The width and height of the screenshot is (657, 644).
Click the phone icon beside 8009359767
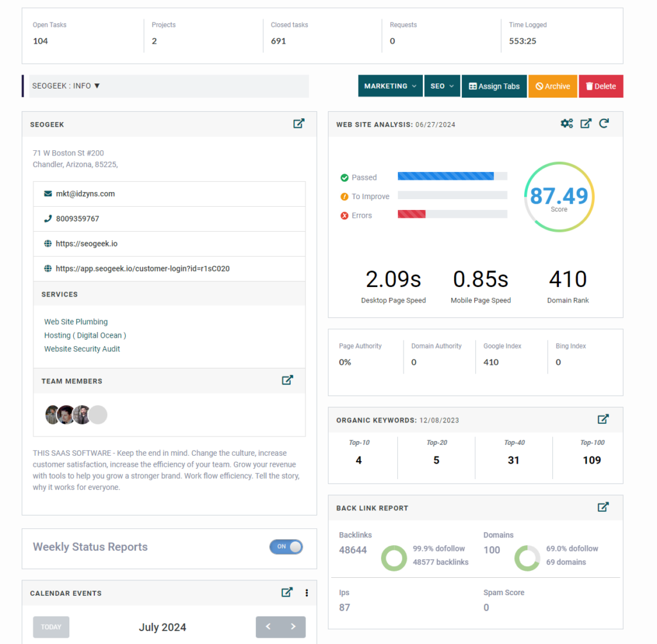tap(48, 218)
